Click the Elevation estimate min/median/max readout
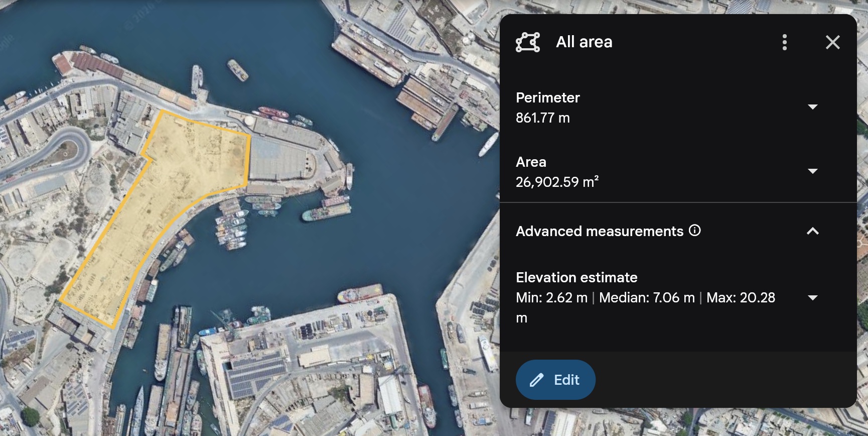Viewport: 868px width, 436px height. (x=645, y=298)
